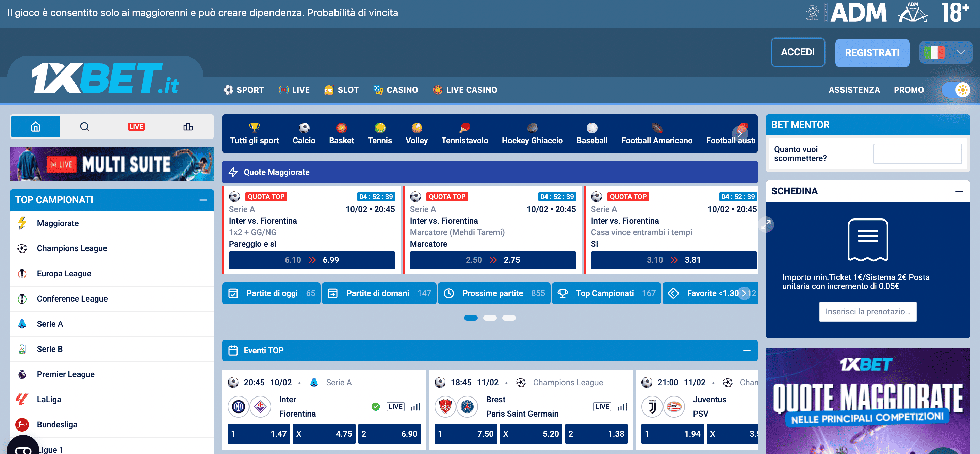Open the CASINO menu item
This screenshot has width=980, height=454.
click(396, 90)
